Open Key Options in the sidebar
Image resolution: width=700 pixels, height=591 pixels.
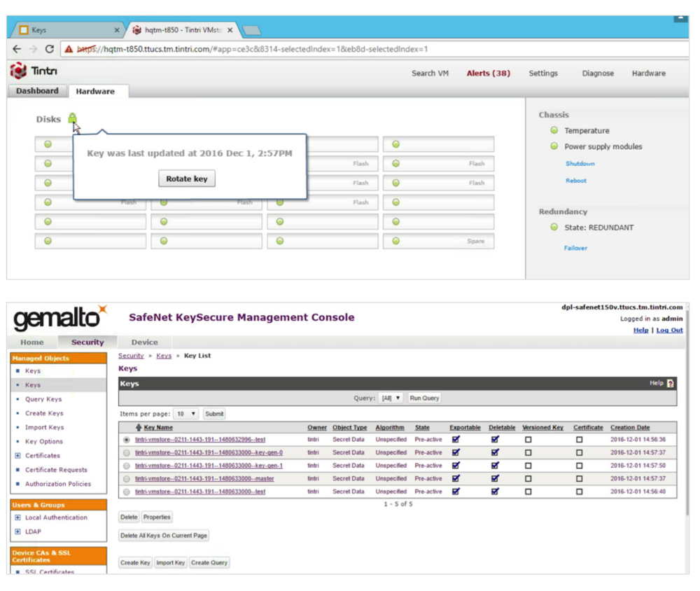pos(43,441)
